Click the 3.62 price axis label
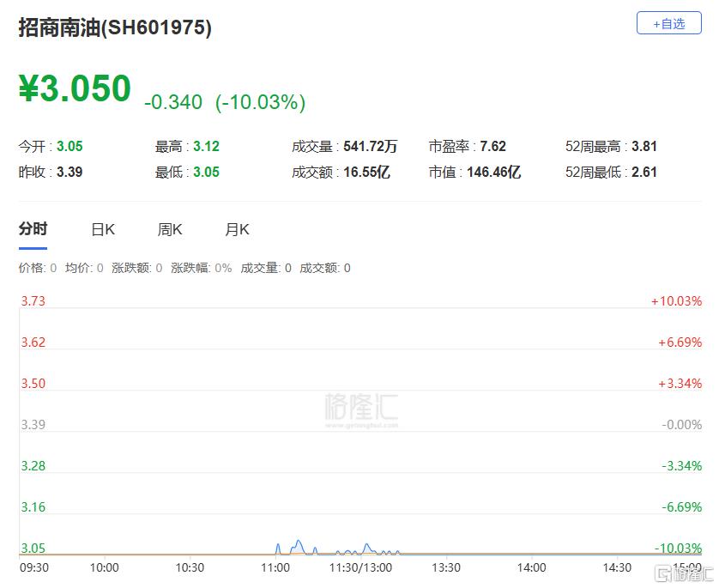The width and height of the screenshot is (719, 588). 33,342
